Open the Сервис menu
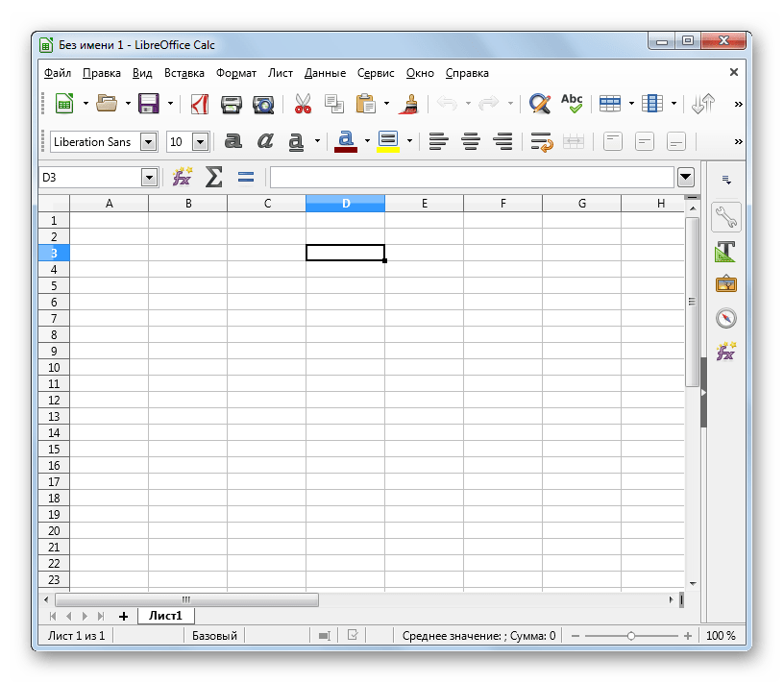Viewport: 784px width, 683px height. click(376, 73)
